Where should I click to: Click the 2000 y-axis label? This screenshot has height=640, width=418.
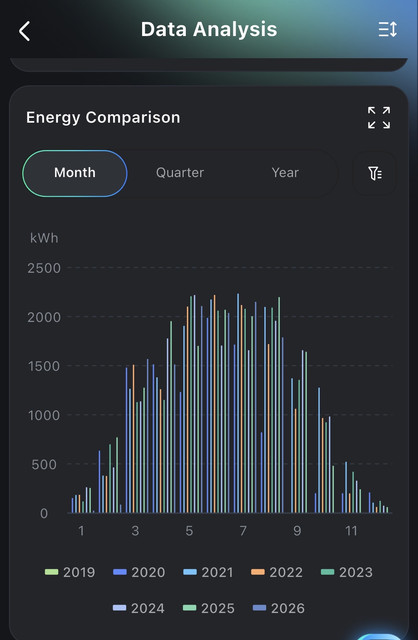[x=44, y=317]
